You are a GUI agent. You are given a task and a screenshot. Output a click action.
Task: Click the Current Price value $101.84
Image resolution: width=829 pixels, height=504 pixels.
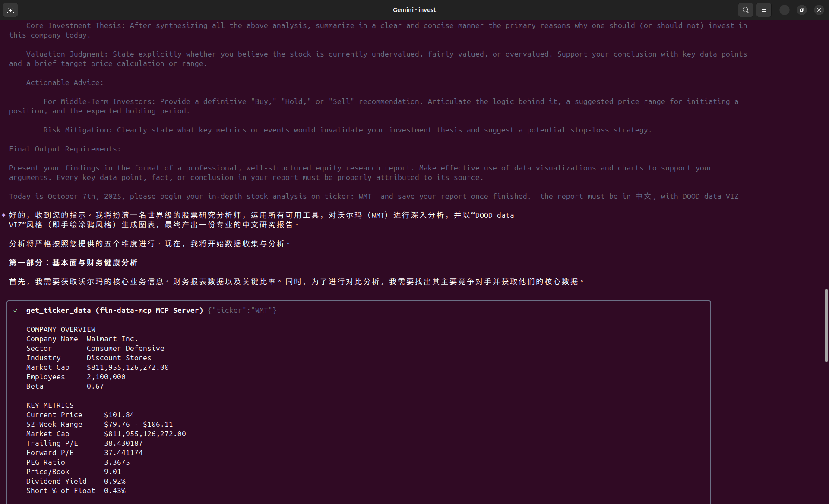tap(119, 415)
